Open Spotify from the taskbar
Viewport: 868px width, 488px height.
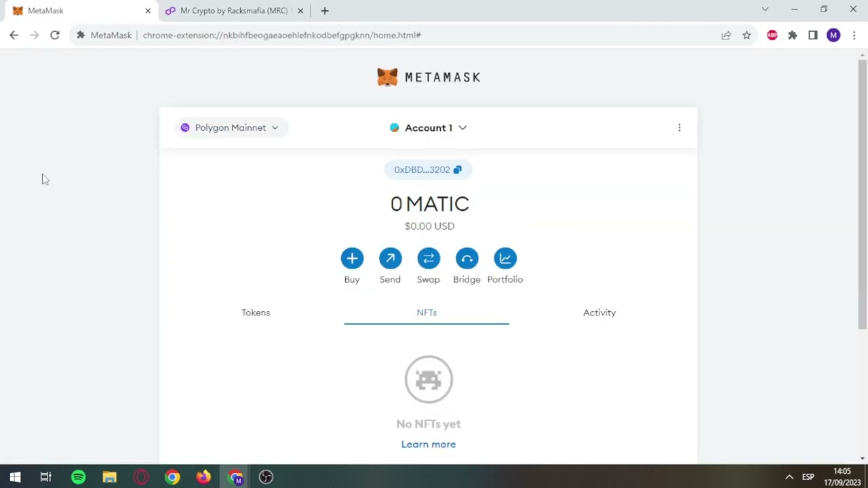[x=79, y=477]
